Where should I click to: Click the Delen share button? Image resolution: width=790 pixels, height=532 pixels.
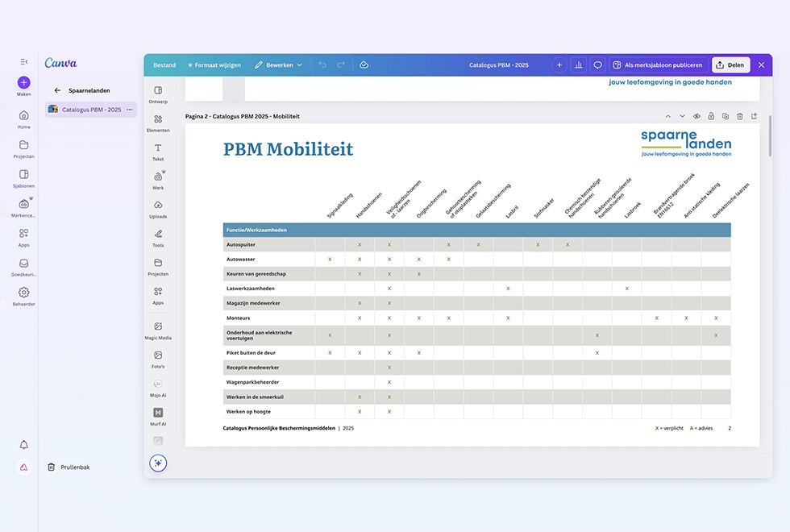(x=730, y=65)
